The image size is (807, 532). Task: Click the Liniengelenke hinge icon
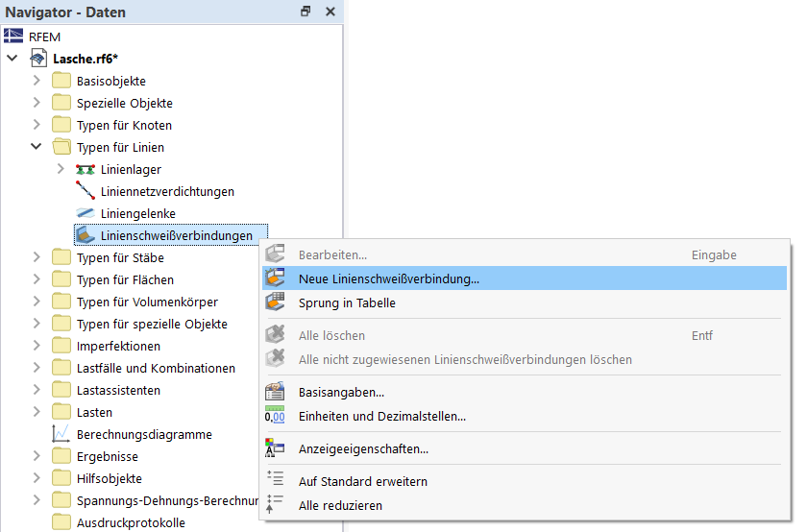coord(86,213)
